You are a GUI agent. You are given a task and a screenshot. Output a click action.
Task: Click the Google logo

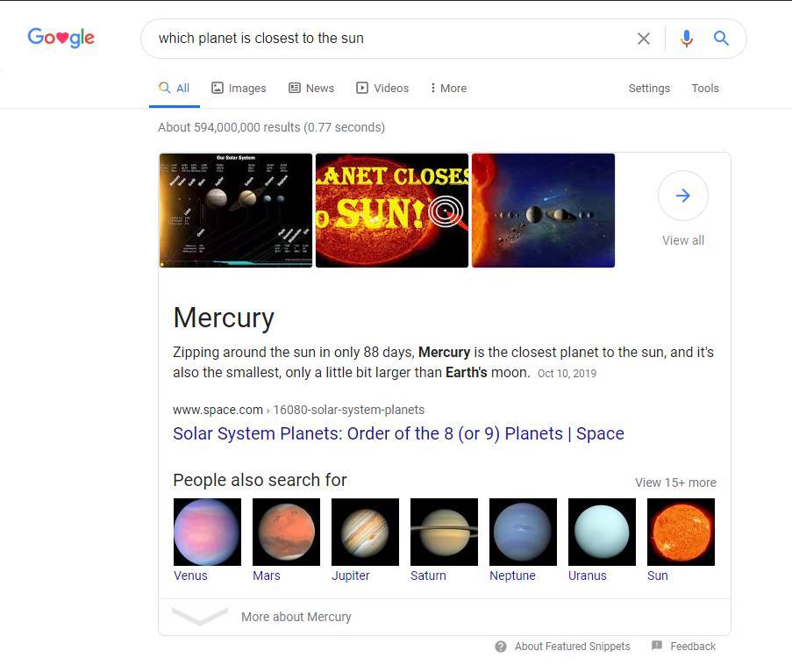pyautogui.click(x=61, y=38)
